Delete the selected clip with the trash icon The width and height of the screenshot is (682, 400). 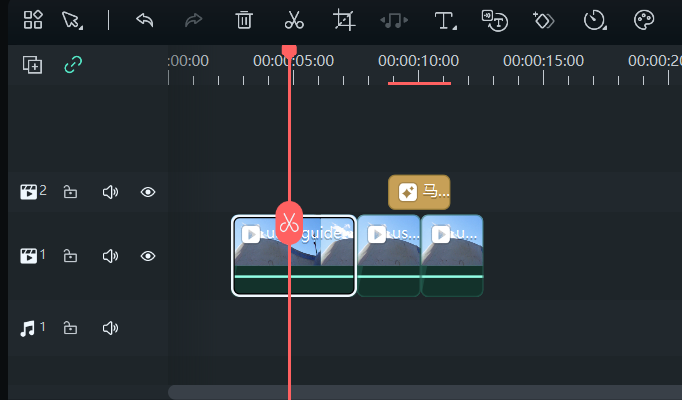244,20
